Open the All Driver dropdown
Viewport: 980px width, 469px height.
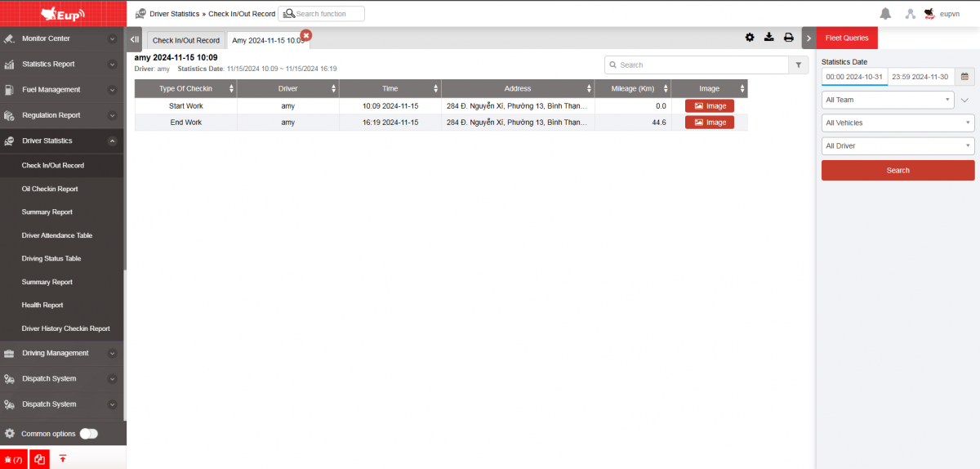pos(898,146)
